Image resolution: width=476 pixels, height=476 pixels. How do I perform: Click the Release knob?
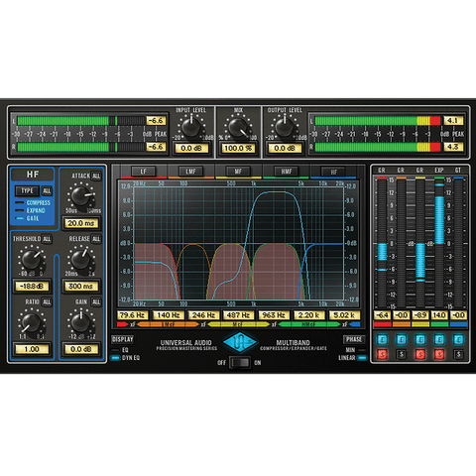[x=81, y=259]
